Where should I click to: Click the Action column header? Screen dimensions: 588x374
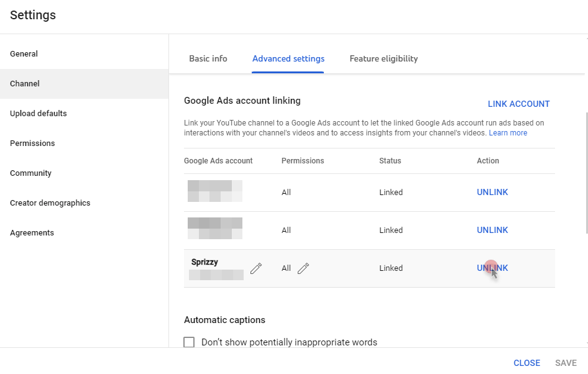point(487,161)
